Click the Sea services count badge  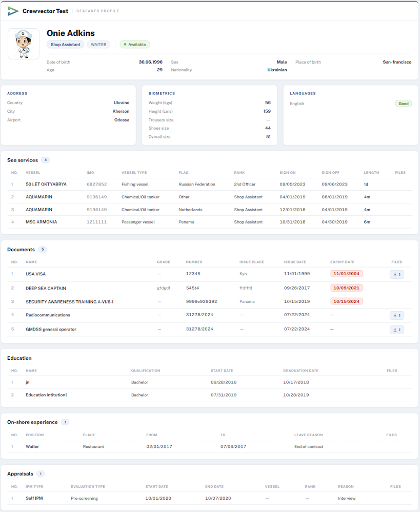click(x=46, y=160)
